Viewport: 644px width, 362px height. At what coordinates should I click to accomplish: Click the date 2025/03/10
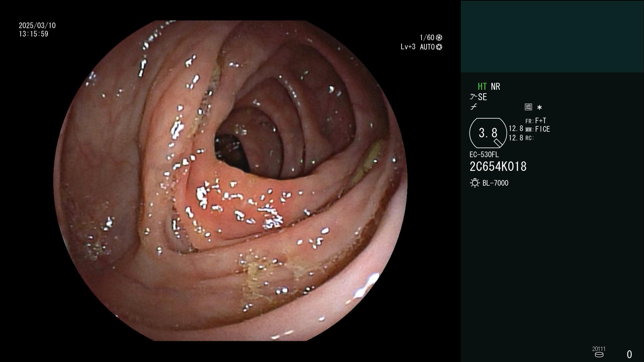pyautogui.click(x=37, y=25)
